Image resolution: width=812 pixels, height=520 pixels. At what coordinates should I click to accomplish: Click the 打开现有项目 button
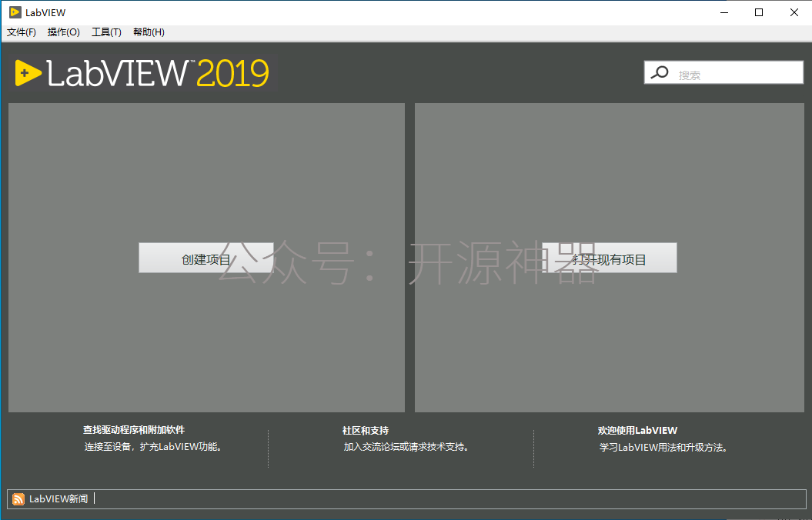609,258
